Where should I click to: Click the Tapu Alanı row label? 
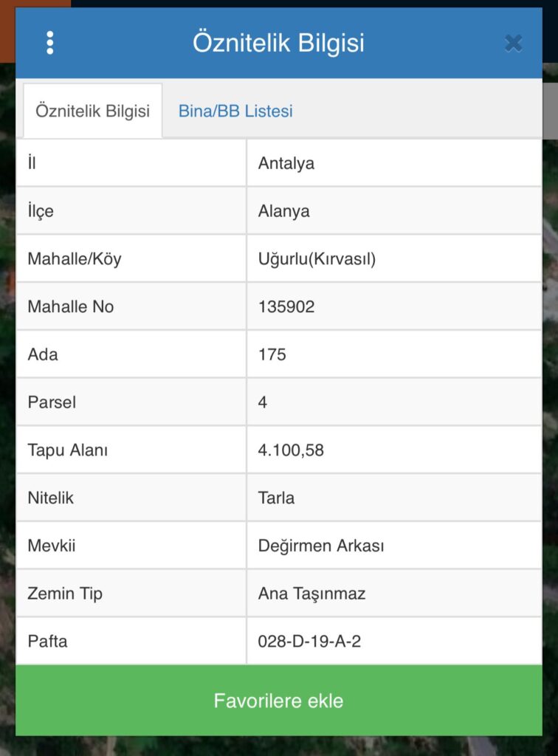(x=68, y=450)
